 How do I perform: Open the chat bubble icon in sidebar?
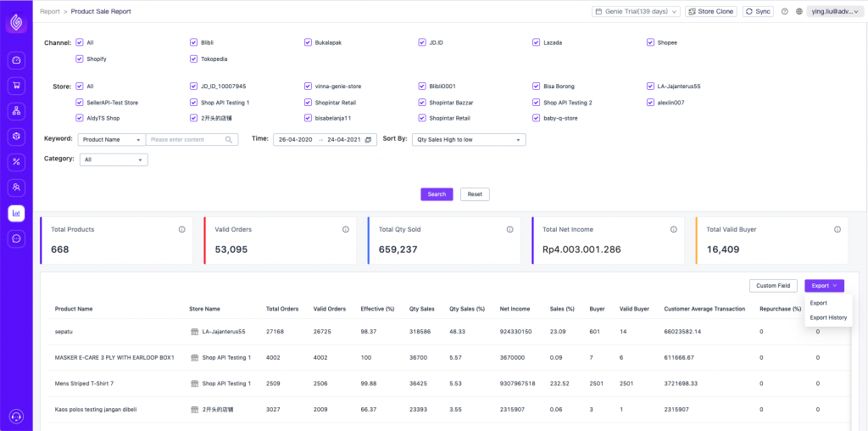(x=16, y=238)
